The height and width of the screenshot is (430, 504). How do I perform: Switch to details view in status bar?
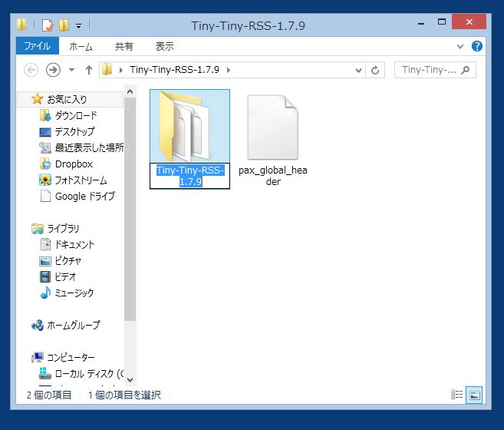click(456, 395)
